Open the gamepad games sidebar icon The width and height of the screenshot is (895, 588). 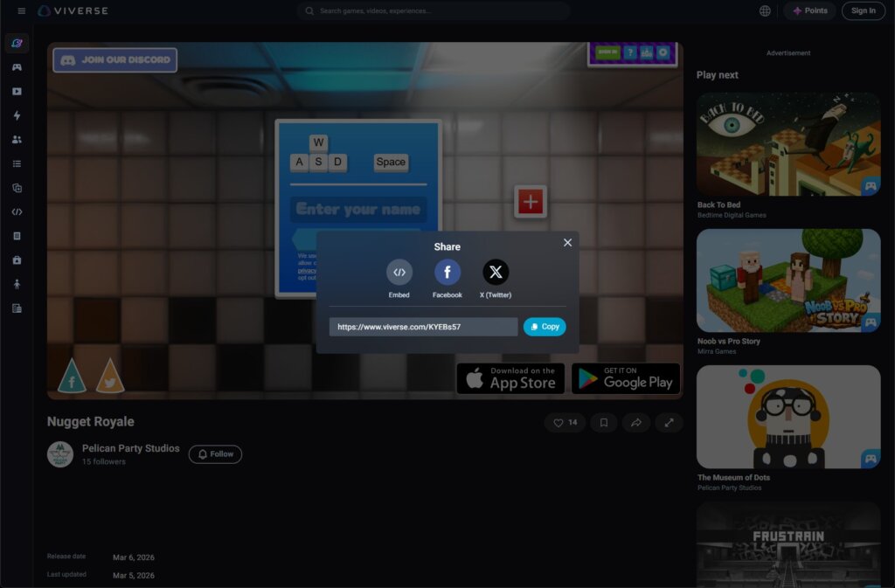[x=17, y=67]
